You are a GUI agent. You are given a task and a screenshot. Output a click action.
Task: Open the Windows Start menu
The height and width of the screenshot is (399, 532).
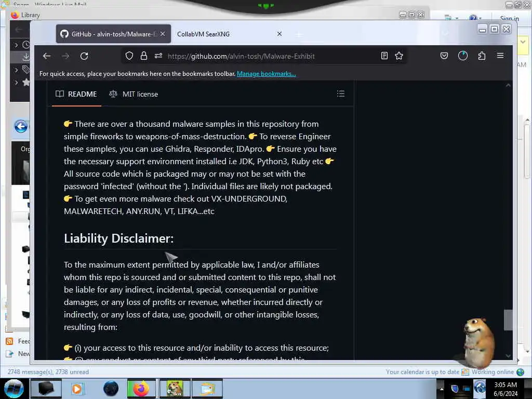click(14, 389)
